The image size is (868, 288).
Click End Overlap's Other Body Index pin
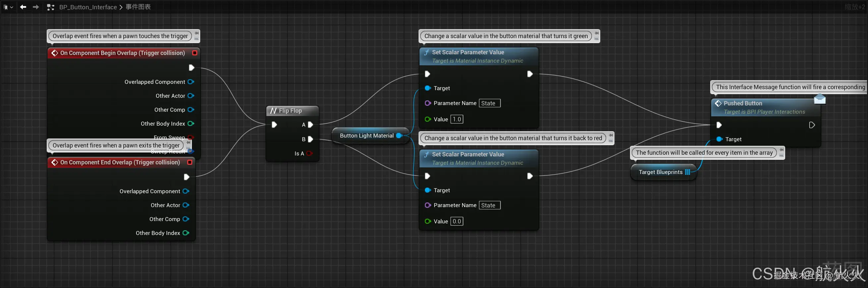(186, 233)
